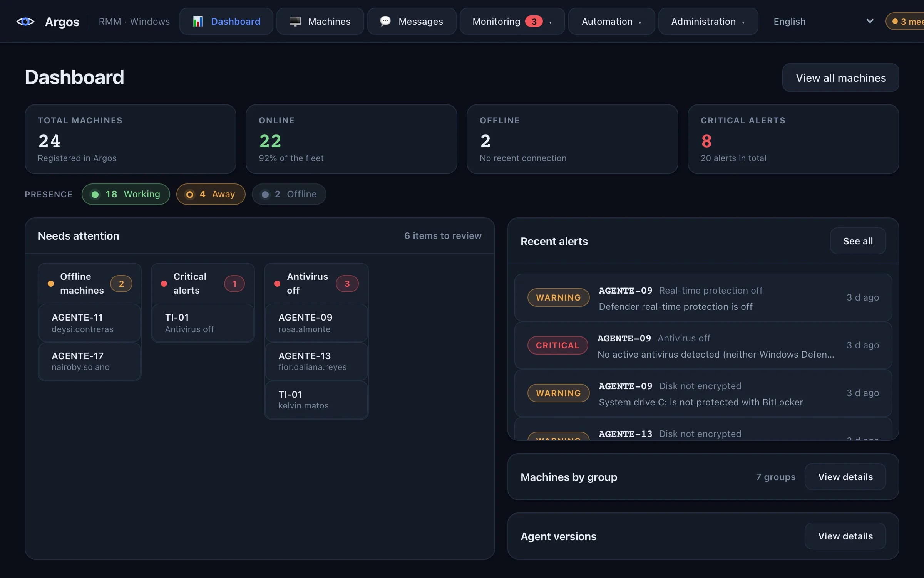Click the 3 meetings status pill

pyautogui.click(x=906, y=22)
